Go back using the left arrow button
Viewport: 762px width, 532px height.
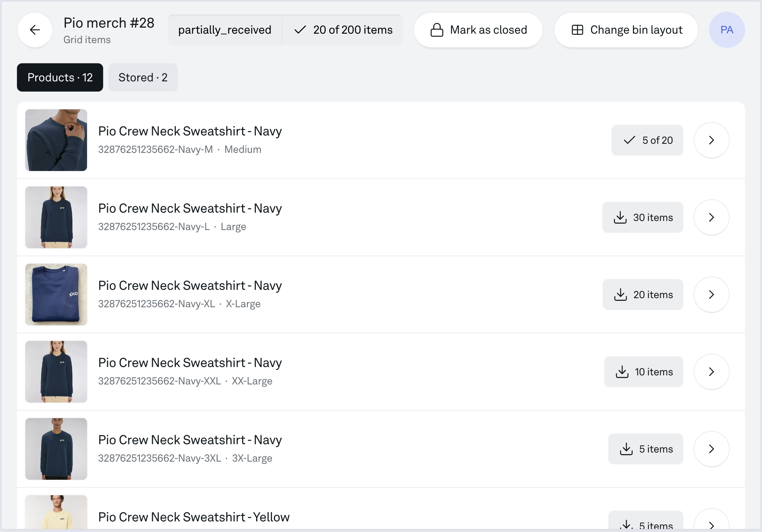pyautogui.click(x=35, y=30)
